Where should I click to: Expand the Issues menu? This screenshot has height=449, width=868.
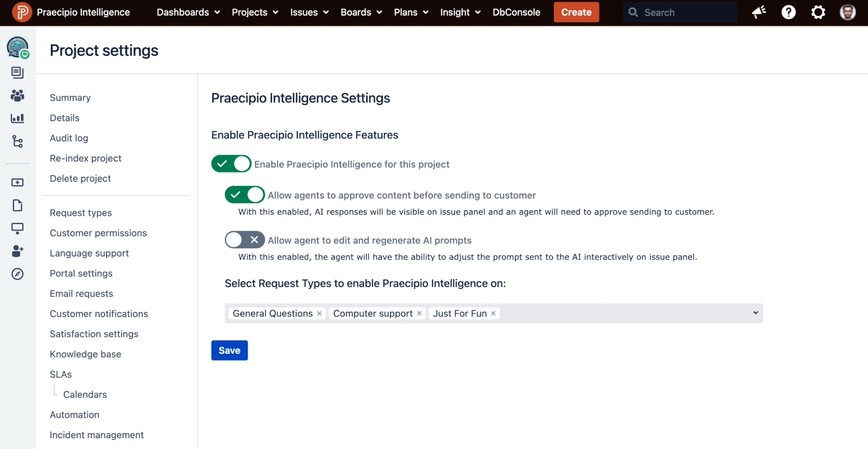pos(309,12)
